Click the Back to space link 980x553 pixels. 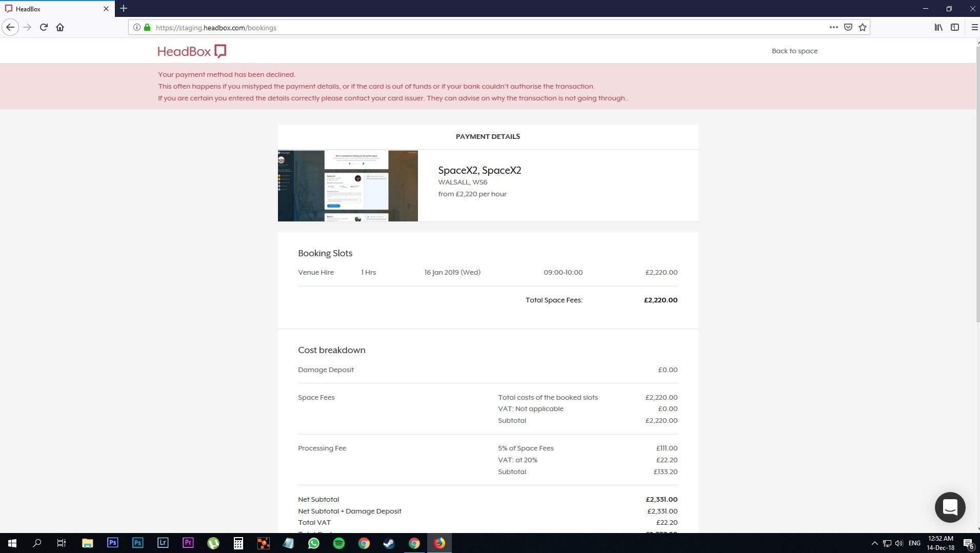tap(794, 51)
